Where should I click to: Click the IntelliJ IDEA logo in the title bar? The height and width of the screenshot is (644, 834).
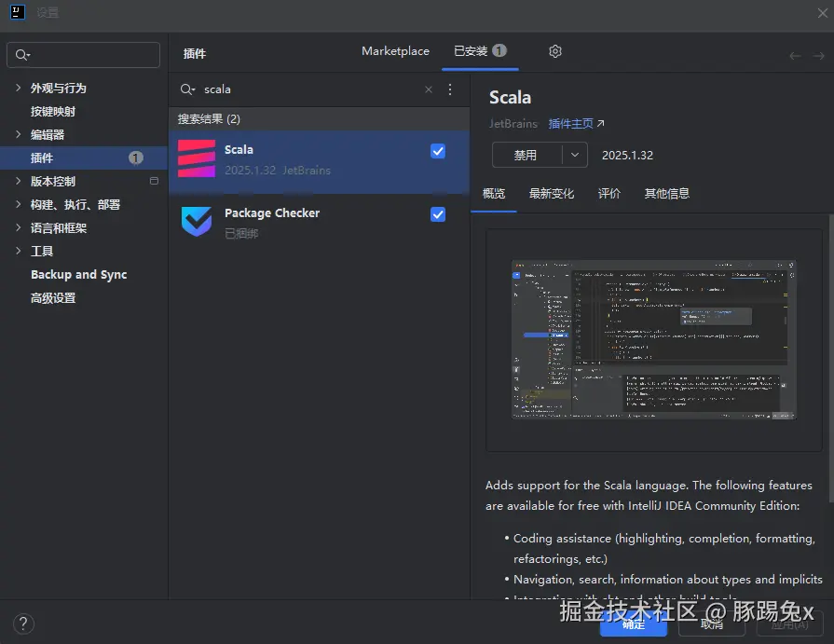[x=18, y=12]
